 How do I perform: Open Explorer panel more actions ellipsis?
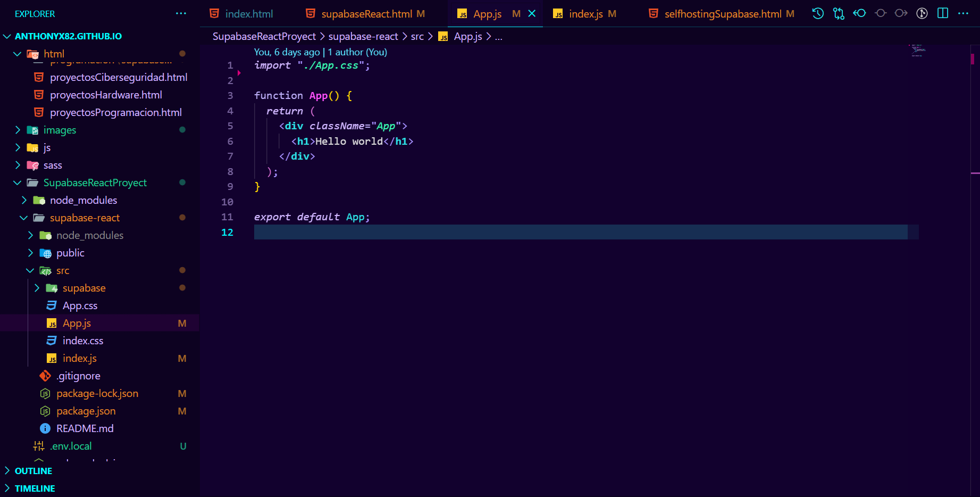(181, 14)
